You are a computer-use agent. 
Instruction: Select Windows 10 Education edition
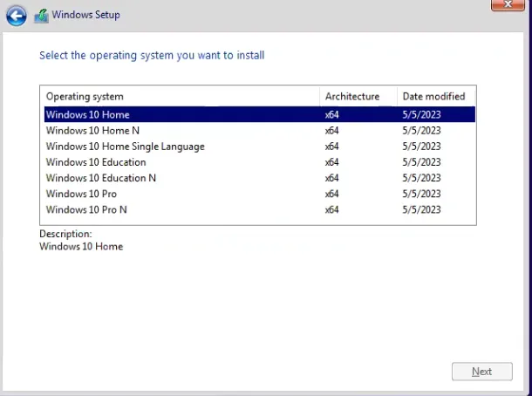click(x=260, y=162)
